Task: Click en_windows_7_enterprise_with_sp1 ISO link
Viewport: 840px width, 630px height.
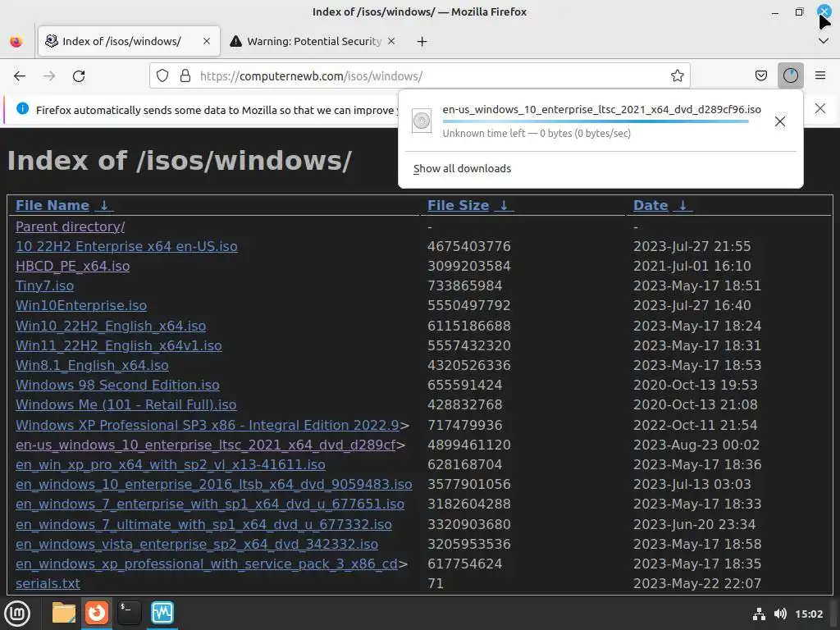Action: (x=210, y=504)
